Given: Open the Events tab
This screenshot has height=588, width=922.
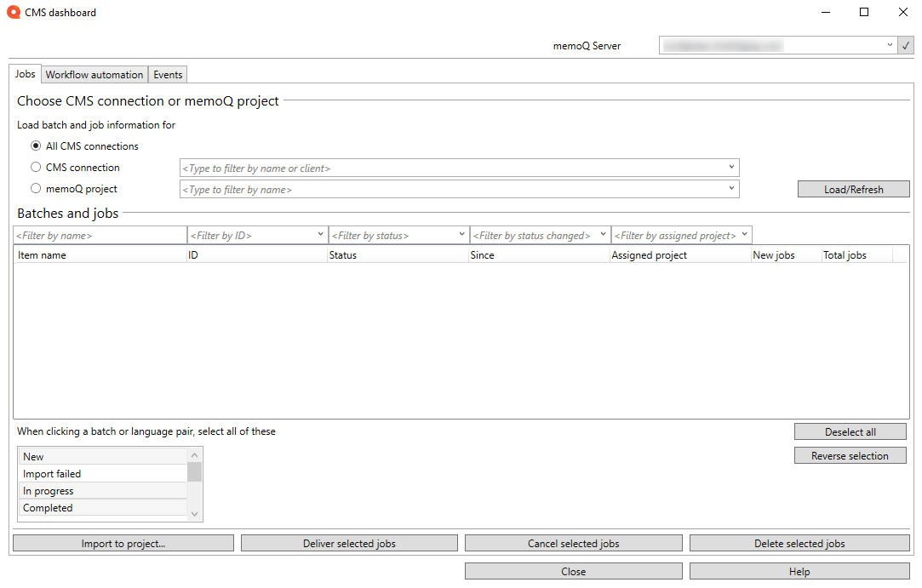Looking at the screenshot, I should [x=167, y=74].
